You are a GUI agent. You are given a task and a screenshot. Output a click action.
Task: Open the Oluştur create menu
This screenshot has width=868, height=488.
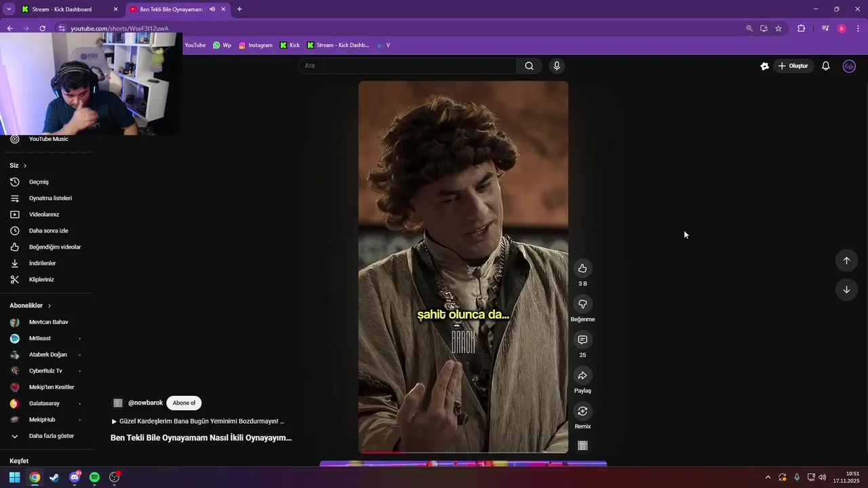(x=793, y=66)
